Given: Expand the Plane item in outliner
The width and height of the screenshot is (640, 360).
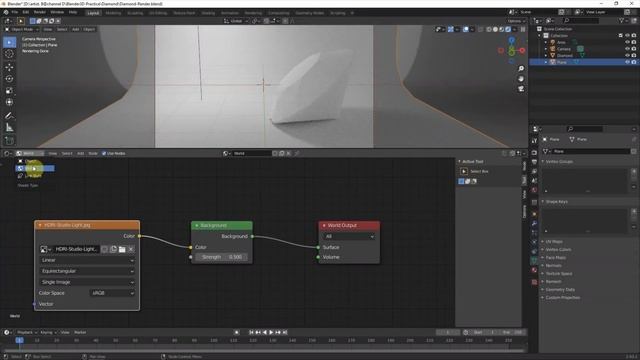Looking at the screenshot, I should pos(546,62).
